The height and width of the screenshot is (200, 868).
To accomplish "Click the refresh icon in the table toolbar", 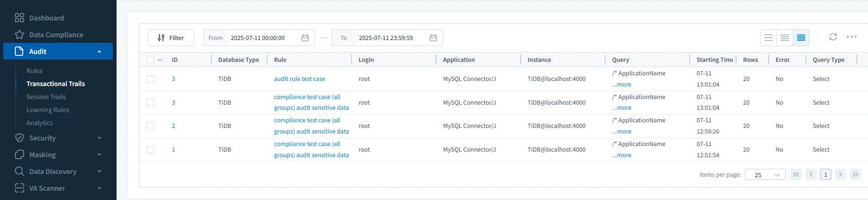I will (833, 37).
